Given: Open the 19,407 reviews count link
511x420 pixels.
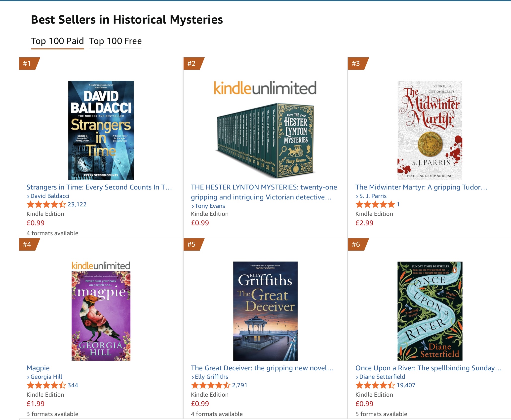Looking at the screenshot, I should coord(406,385).
